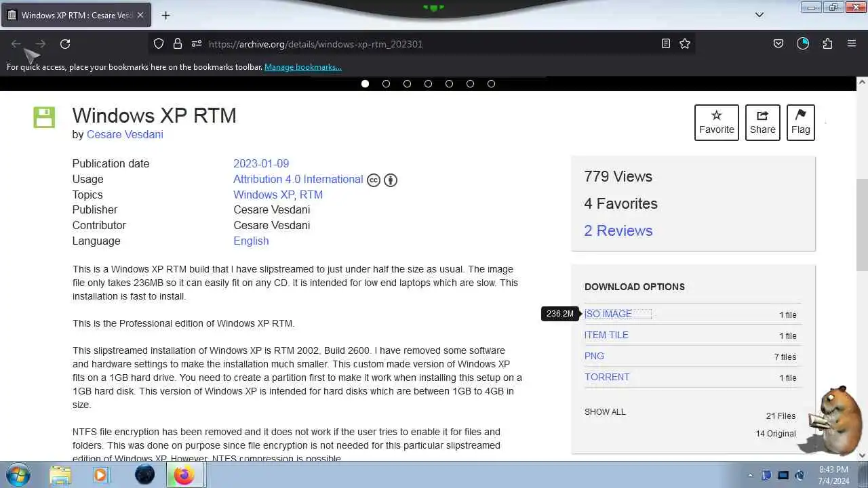Select the second carousel dot
The width and height of the screenshot is (868, 488).
[386, 83]
